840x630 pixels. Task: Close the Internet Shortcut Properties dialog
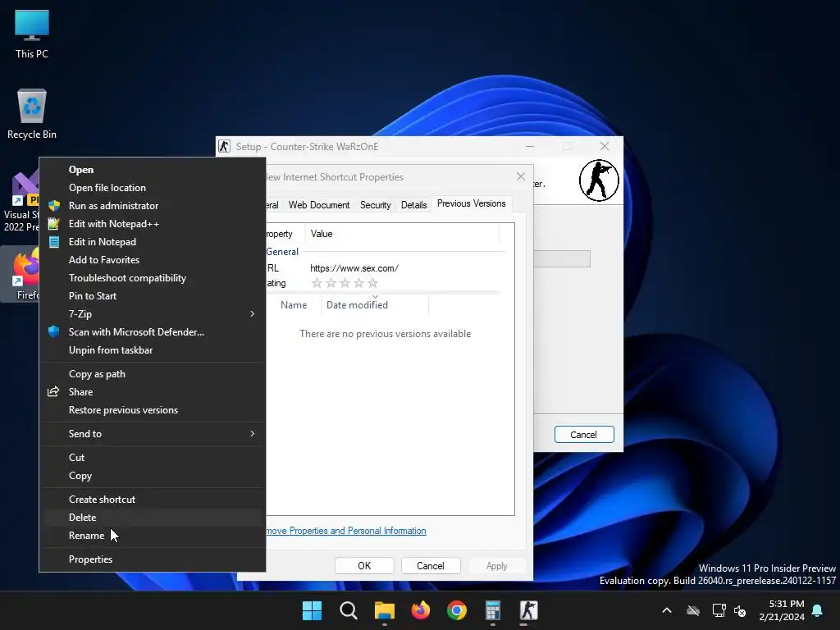pyautogui.click(x=521, y=177)
